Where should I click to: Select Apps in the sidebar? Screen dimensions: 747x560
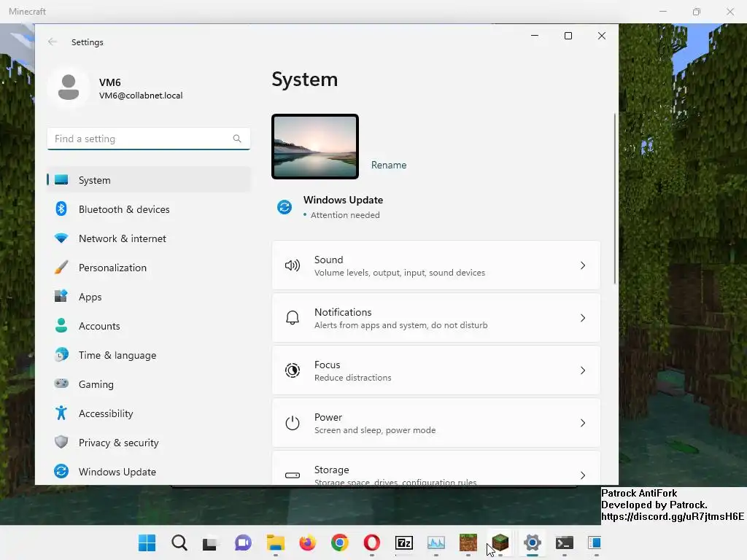coord(149,297)
